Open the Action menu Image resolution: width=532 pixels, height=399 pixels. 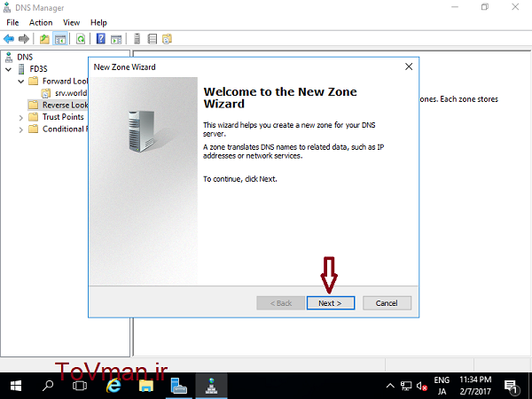(x=41, y=23)
